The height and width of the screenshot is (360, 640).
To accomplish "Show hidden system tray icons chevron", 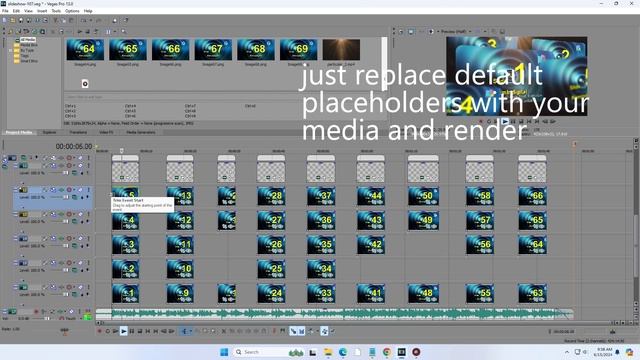I will coord(567,352).
